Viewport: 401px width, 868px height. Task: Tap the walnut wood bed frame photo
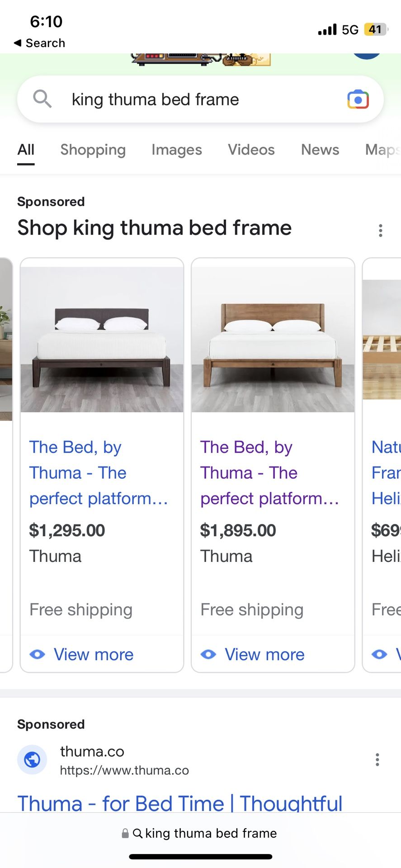pos(273,339)
